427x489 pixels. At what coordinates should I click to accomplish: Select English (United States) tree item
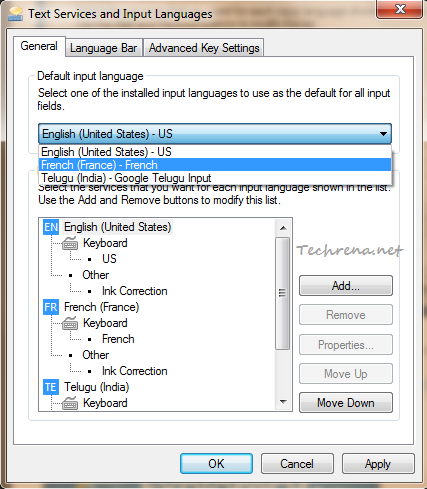[118, 227]
